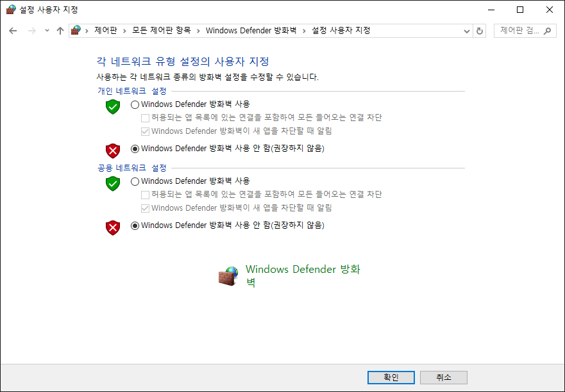Click the up one level arrow
The height and width of the screenshot is (392, 565).
tap(60, 31)
